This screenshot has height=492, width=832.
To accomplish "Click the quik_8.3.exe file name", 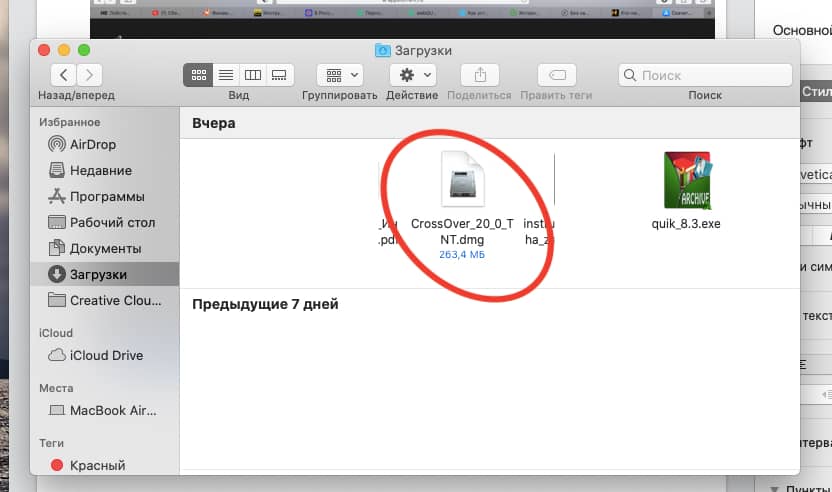I will point(686,223).
